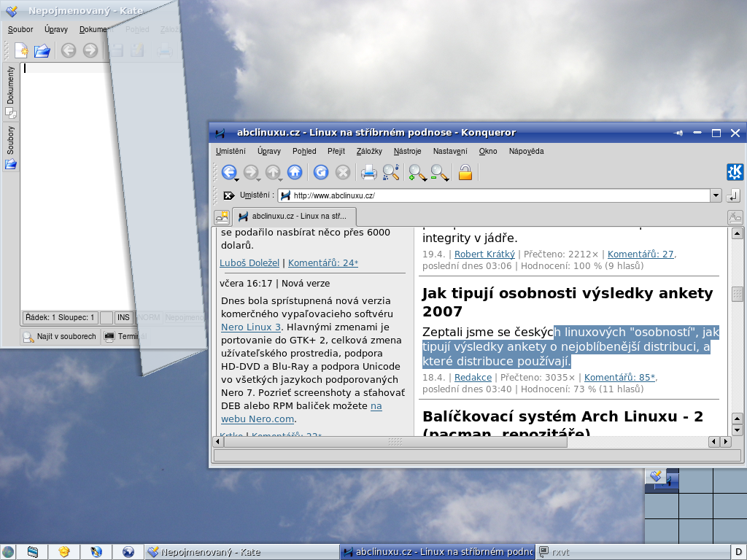This screenshot has height=560, width=747.
Task: Click the vertical scrollbar handle of the web page
Action: tap(737, 295)
